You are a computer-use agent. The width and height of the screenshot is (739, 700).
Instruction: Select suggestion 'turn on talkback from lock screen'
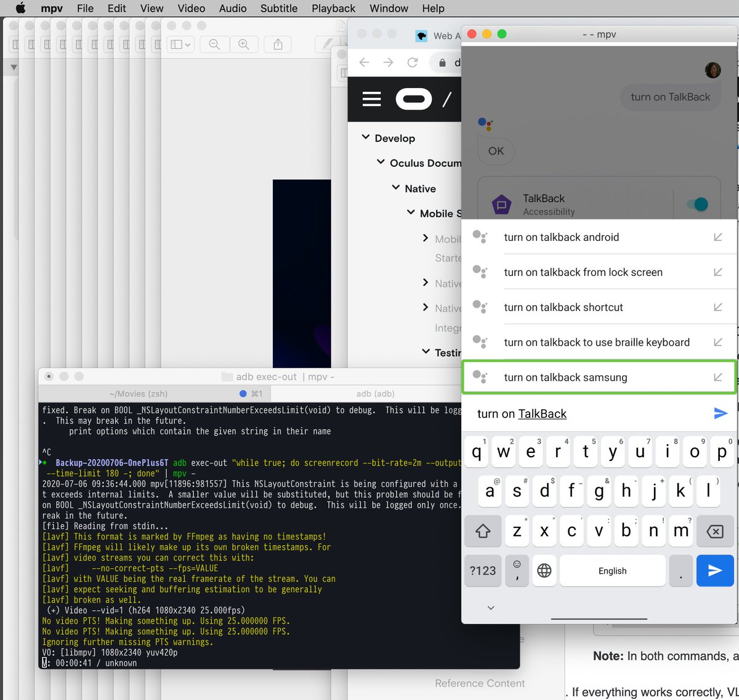click(x=599, y=272)
